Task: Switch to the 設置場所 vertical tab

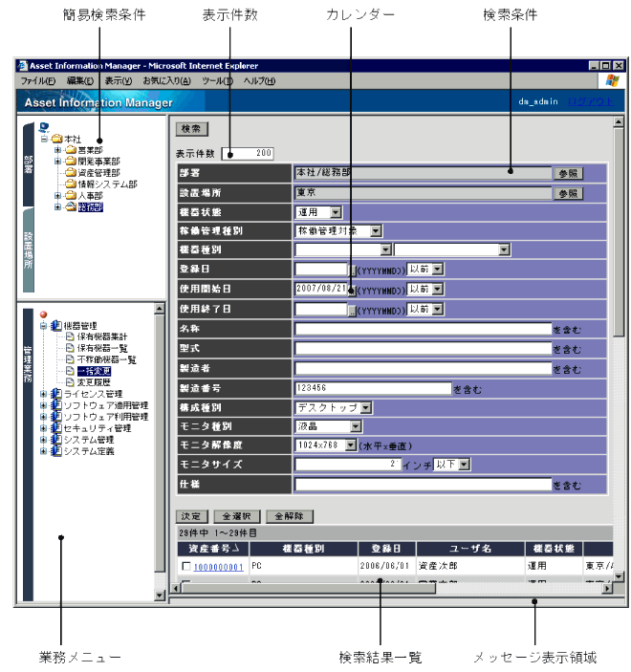Action: (29, 250)
